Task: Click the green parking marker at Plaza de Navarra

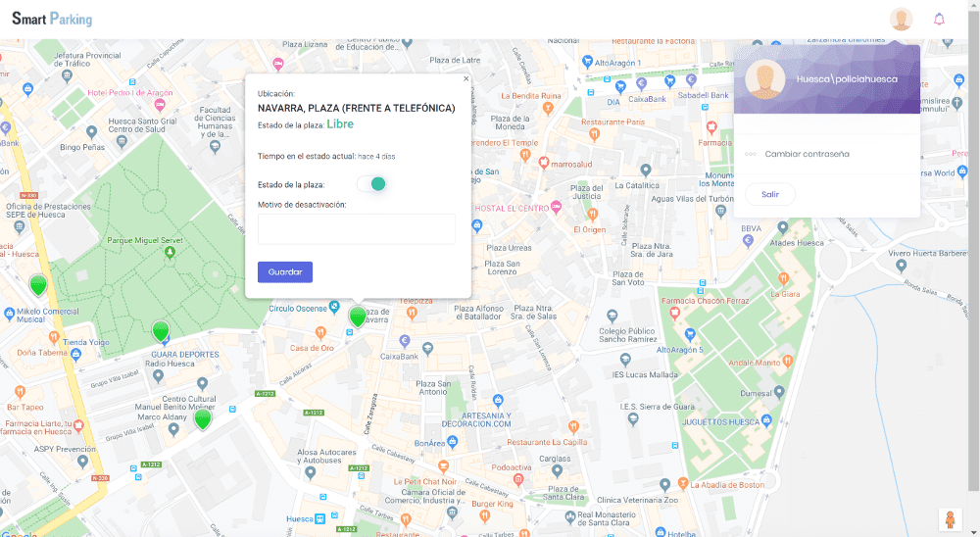Action: tap(358, 317)
